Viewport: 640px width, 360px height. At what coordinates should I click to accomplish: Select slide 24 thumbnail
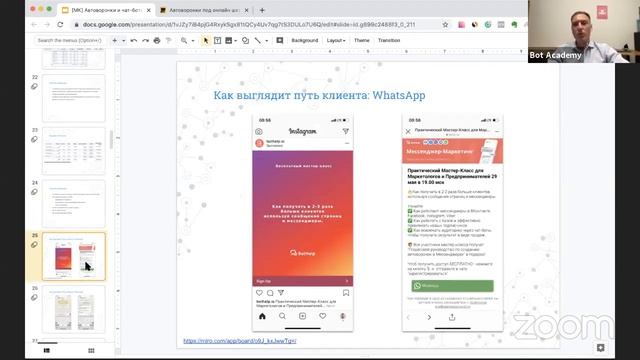pyautogui.click(x=73, y=203)
